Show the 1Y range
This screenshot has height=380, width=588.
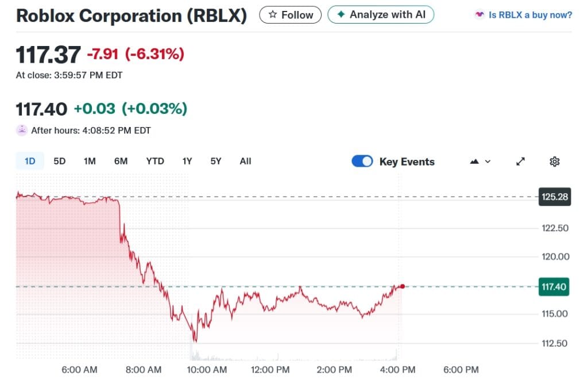click(x=187, y=161)
